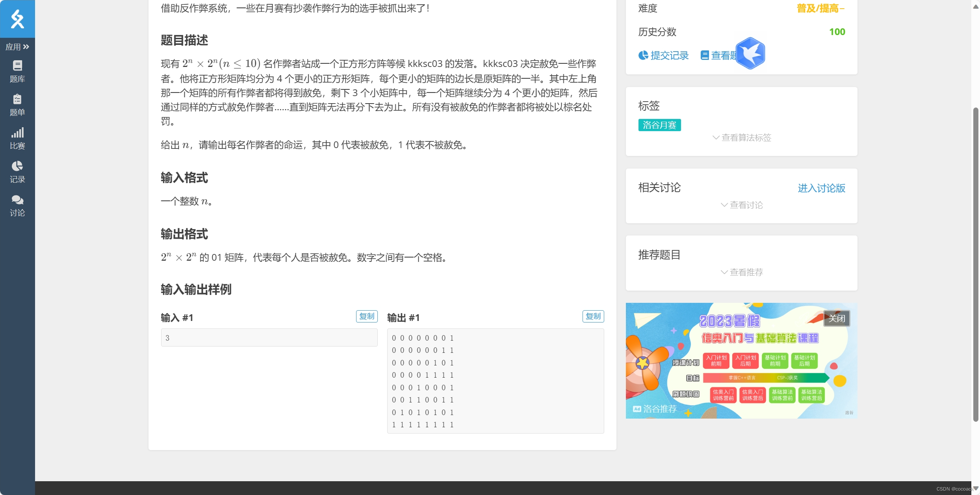Copy sample output #1
Viewport: 980px width, 495px height.
(x=593, y=316)
